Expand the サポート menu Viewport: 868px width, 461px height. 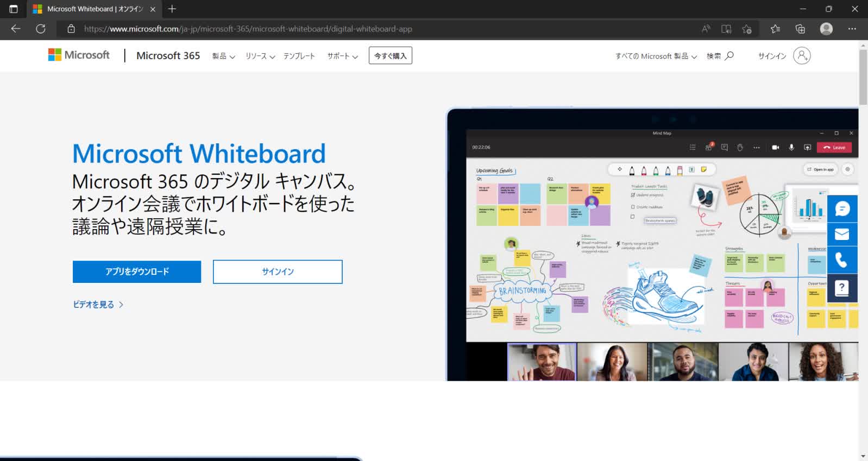[342, 56]
